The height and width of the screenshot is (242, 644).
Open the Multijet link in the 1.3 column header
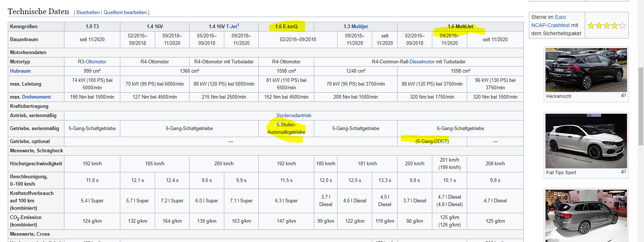[359, 27]
